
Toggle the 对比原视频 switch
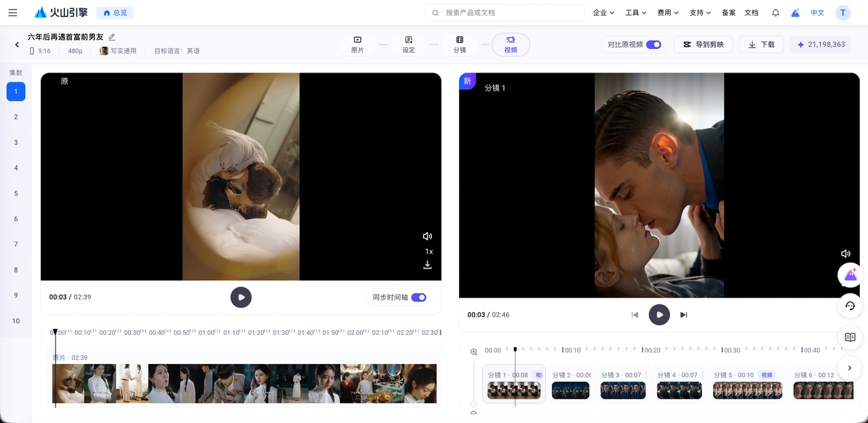tap(654, 45)
